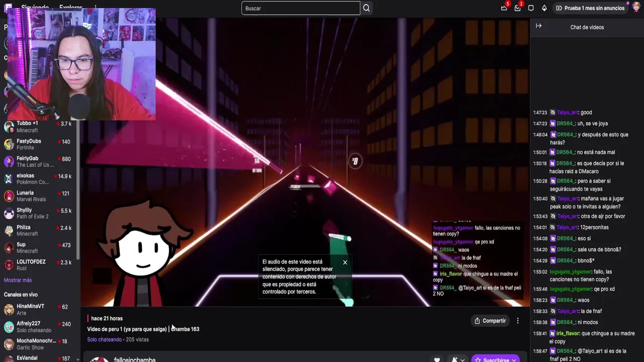
Task: Open EsVandal channel avatar
Action: (9, 358)
